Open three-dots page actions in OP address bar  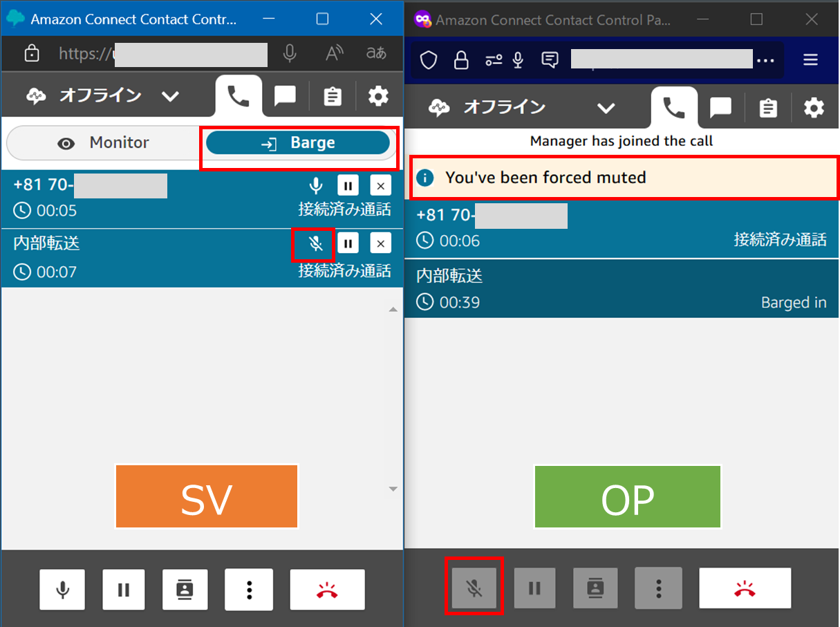click(766, 61)
